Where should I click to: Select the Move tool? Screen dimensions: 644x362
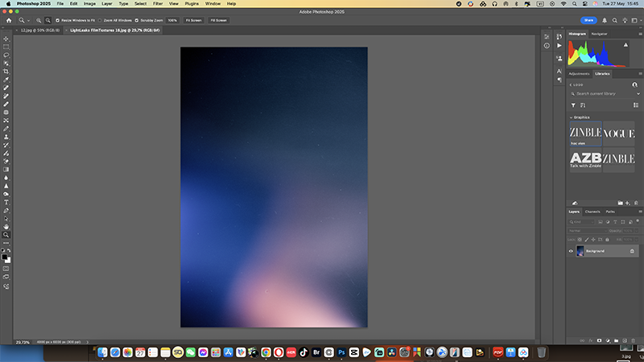coord(6,39)
